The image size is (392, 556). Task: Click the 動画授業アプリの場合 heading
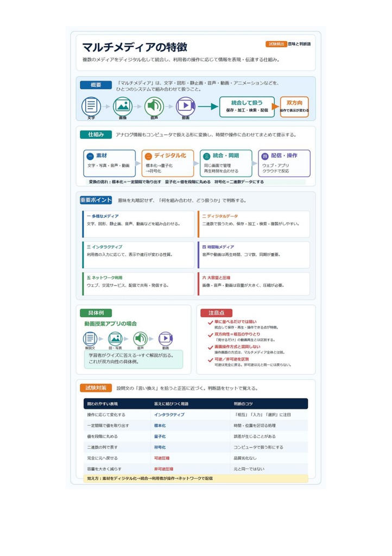pyautogui.click(x=111, y=324)
